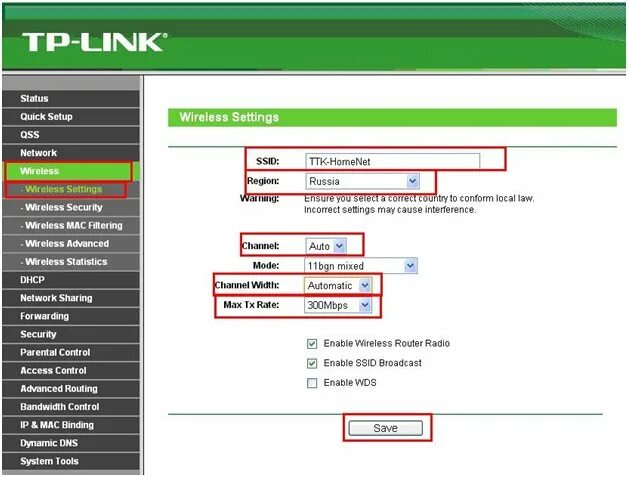Select the Wireless menu section
The width and height of the screenshot is (628, 477).
pos(71,171)
